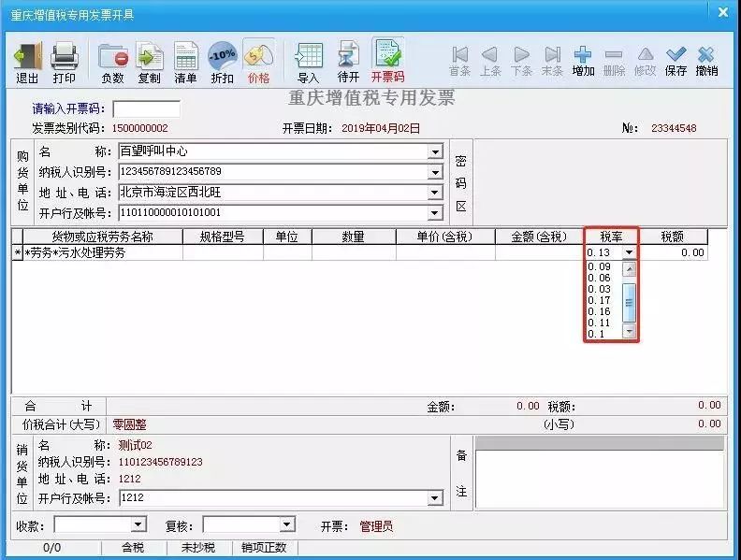This screenshot has width=741, height=560.
Task: Select the 负数 negative invoice icon
Action: [112, 62]
